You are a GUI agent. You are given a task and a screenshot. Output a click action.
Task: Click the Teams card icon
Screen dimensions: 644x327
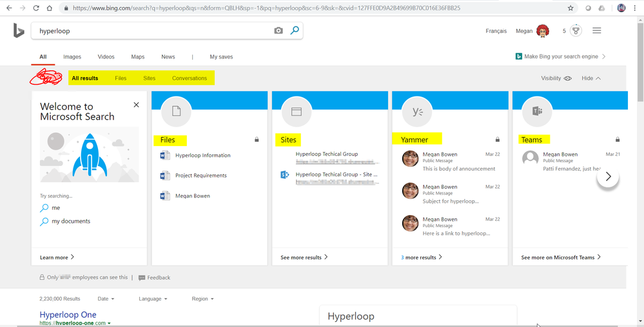pos(537,111)
